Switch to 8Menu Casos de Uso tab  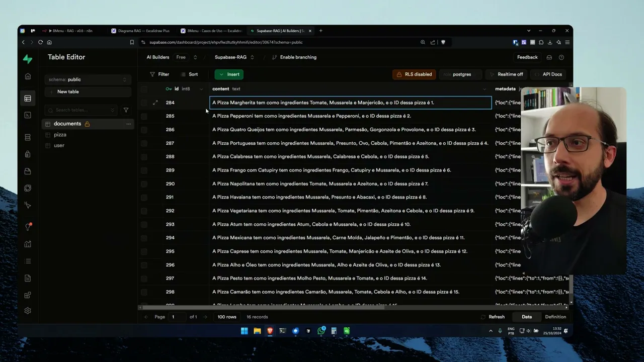click(211, 31)
